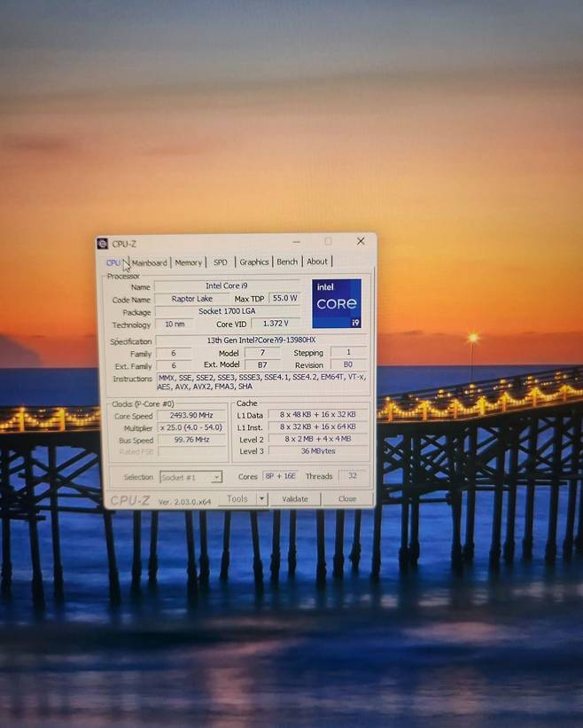Click the Multiplier value 'x 25.0 (4.0 - 54.0)'
The image size is (583, 728).
[x=191, y=427]
